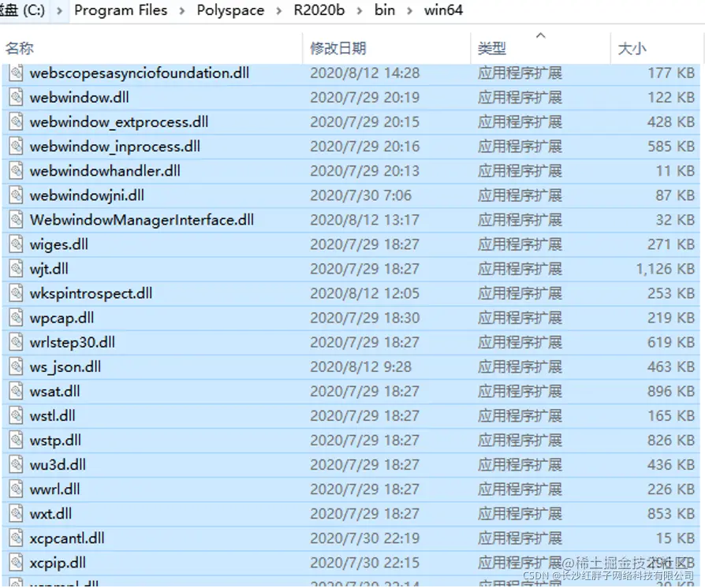The height and width of the screenshot is (588, 705).
Task: Select win64 in the address bar
Action: (x=443, y=10)
